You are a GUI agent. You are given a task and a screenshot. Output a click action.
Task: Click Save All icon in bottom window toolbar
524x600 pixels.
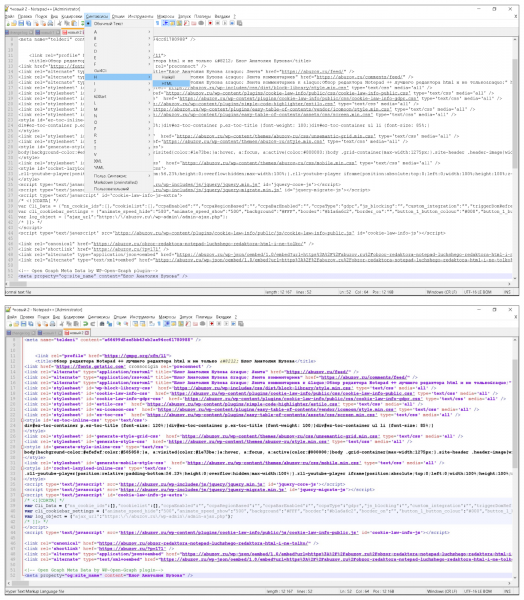click(31, 324)
